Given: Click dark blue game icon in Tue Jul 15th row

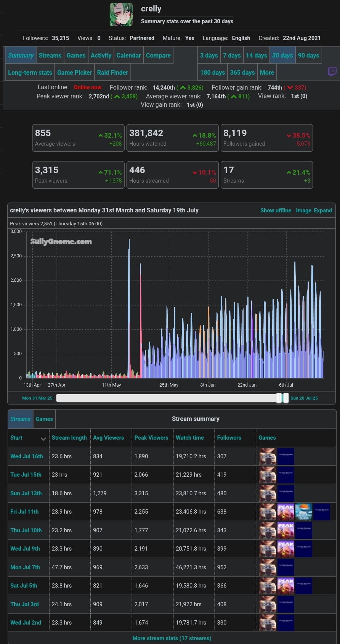Looking at the screenshot, I should coord(286,475).
